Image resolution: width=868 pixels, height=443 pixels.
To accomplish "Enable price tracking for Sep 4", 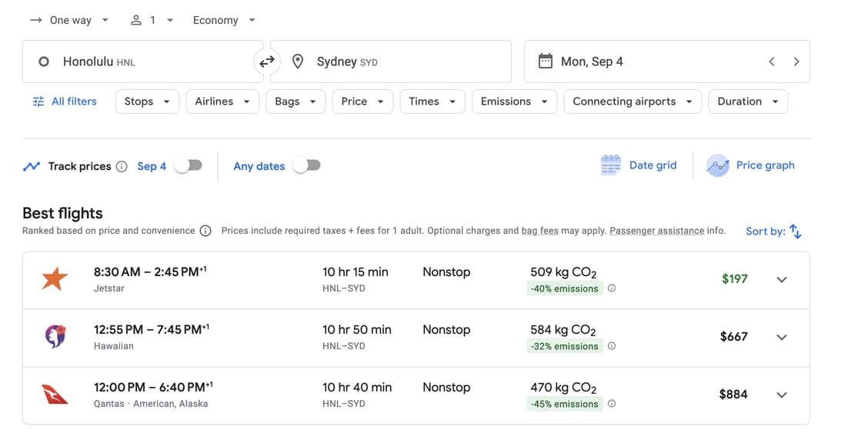I will point(188,165).
